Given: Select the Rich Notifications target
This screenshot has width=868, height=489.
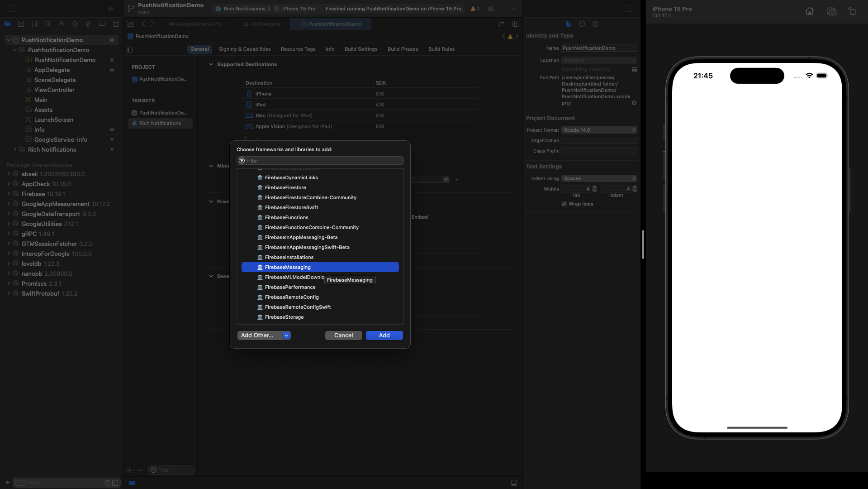Looking at the screenshot, I should [x=160, y=123].
